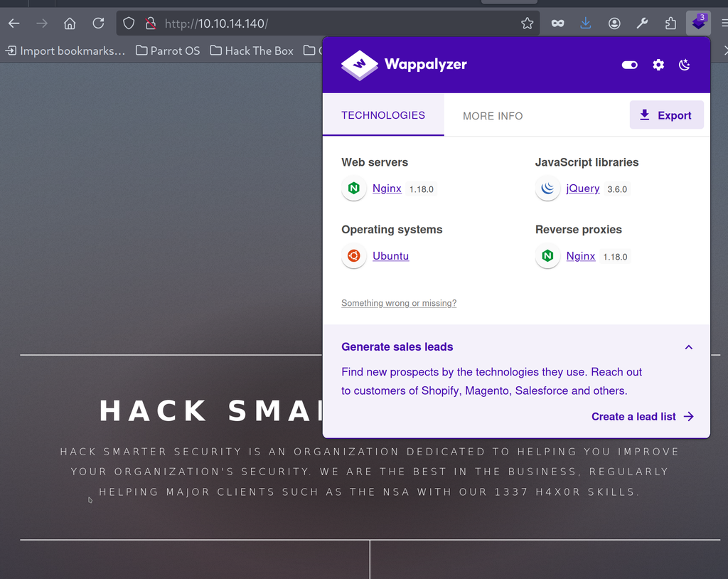Screen dimensions: 728x579
Task: Select the Technologies tab
Action: (383, 115)
